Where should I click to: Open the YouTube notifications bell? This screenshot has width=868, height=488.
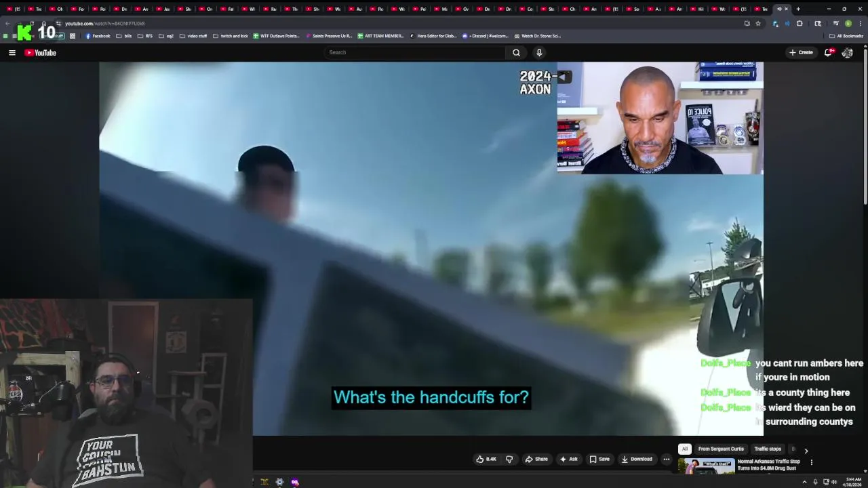point(828,52)
